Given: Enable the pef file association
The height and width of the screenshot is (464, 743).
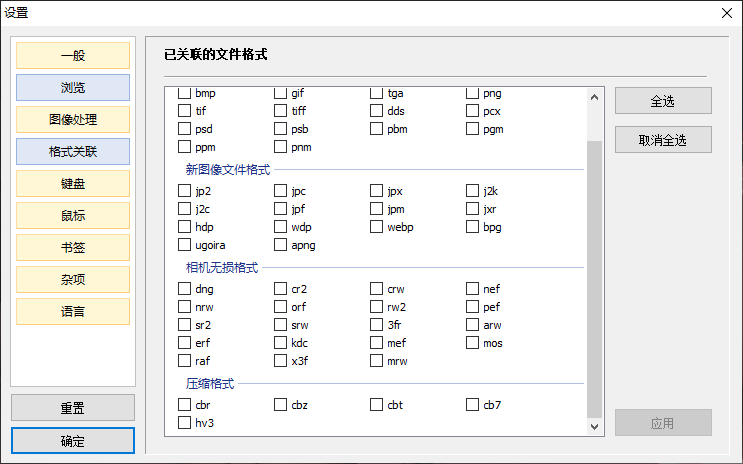Looking at the screenshot, I should coord(472,307).
